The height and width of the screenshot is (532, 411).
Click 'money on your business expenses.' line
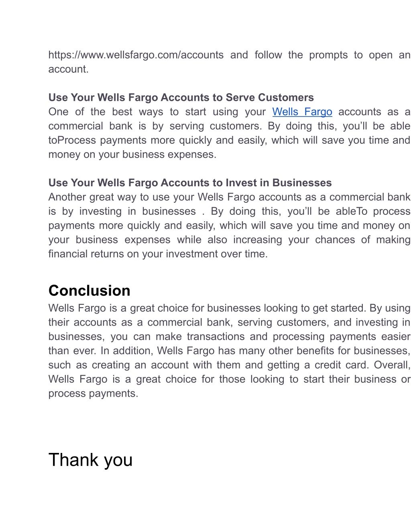132,155
